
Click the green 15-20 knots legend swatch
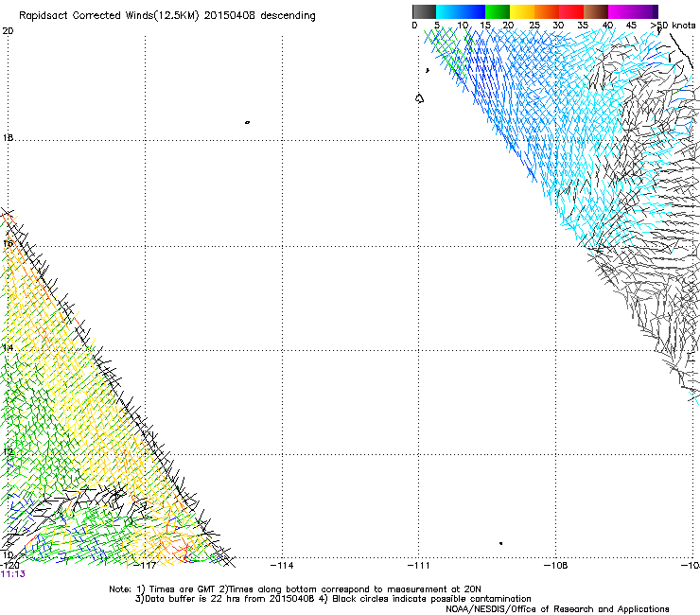click(x=498, y=11)
